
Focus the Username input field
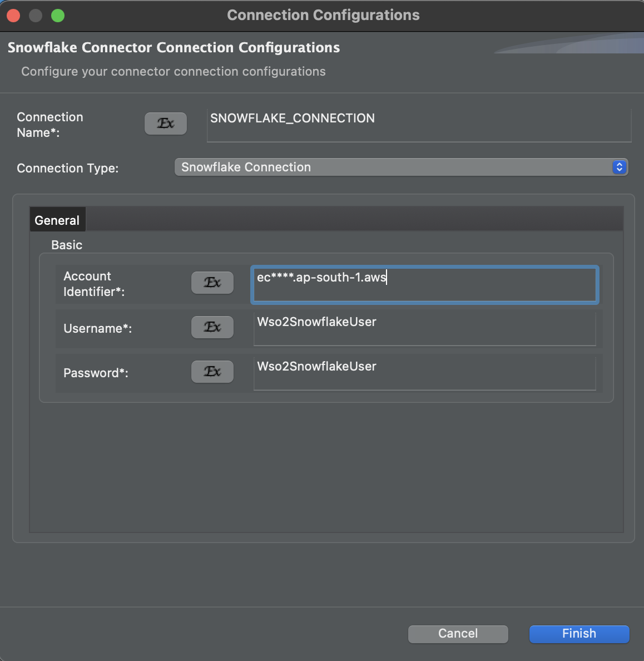pyautogui.click(x=424, y=329)
